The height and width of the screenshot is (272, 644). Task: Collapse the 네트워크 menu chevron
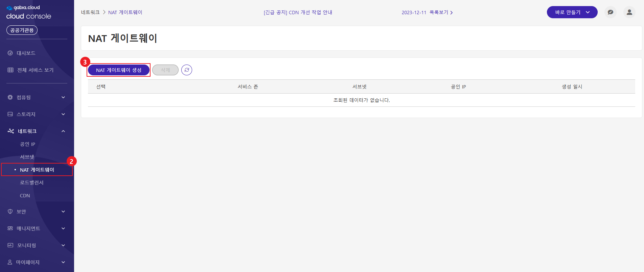click(x=63, y=131)
